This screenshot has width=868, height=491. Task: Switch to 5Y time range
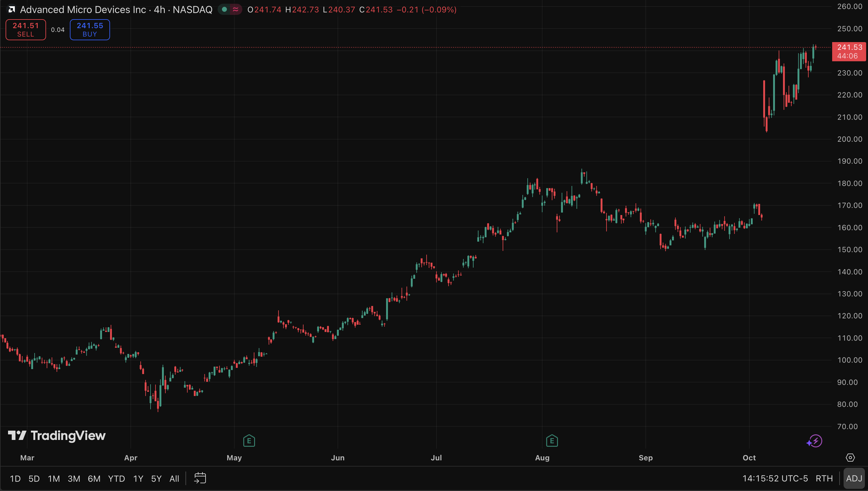pyautogui.click(x=156, y=478)
